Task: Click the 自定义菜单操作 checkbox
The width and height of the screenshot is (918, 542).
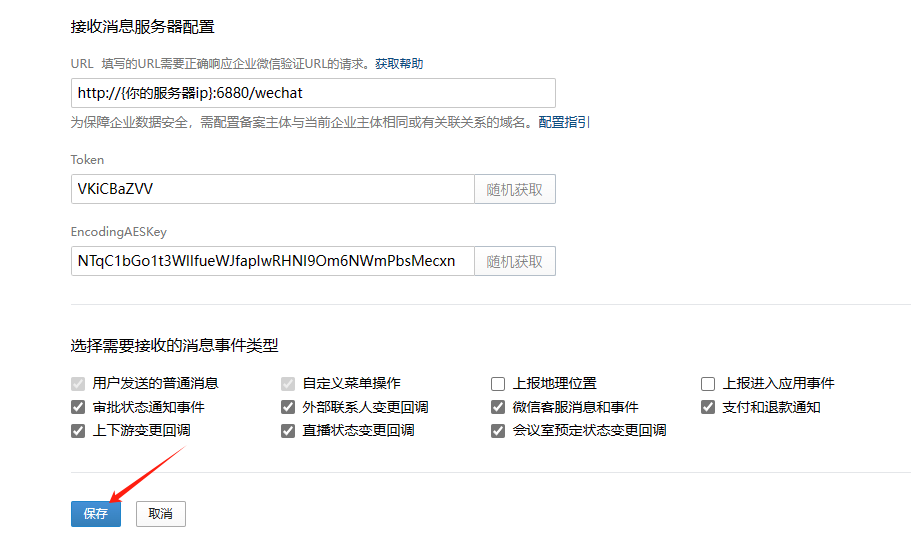Action: (288, 383)
